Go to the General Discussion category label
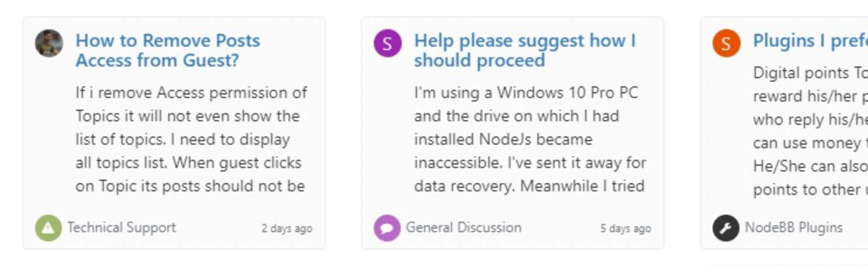Viewport: 868px width, 266px height. (x=464, y=228)
